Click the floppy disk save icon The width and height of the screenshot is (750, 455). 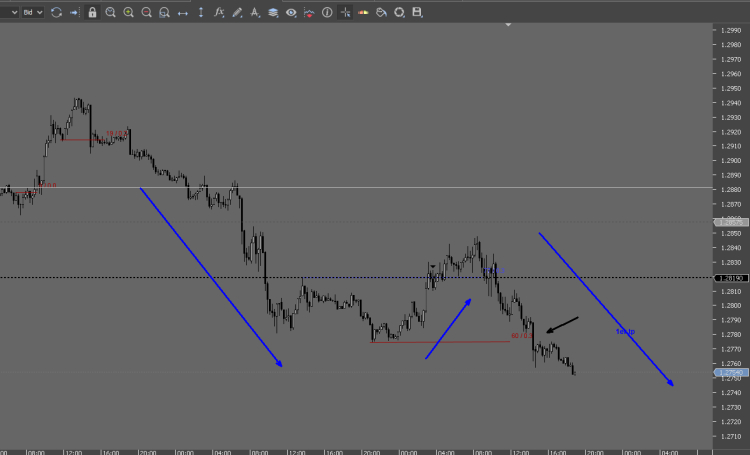pyautogui.click(x=417, y=12)
